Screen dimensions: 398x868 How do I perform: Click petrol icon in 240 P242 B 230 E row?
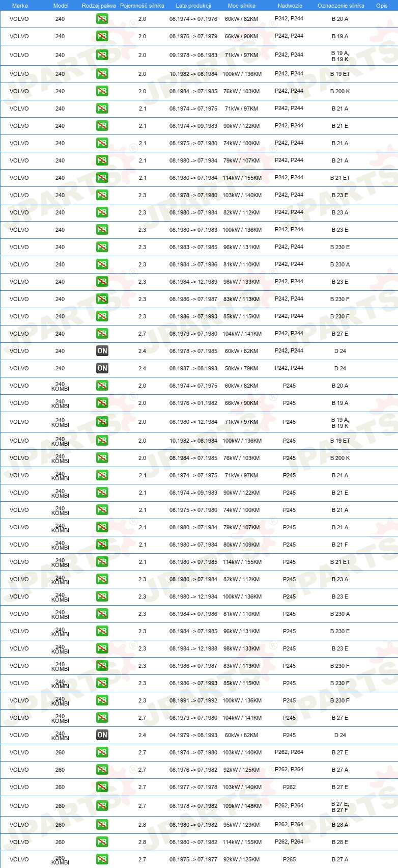point(102,247)
